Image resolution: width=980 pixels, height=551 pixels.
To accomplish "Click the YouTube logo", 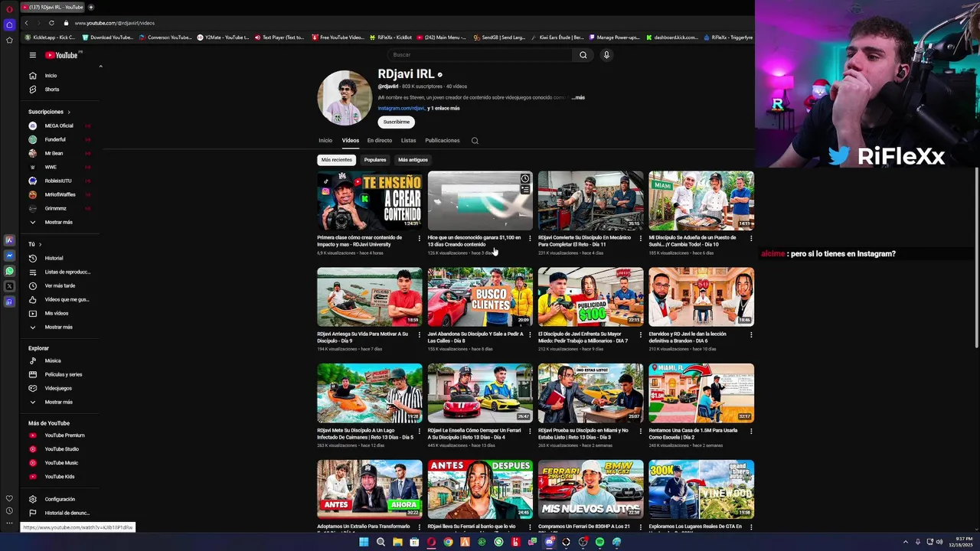I will (x=61, y=55).
